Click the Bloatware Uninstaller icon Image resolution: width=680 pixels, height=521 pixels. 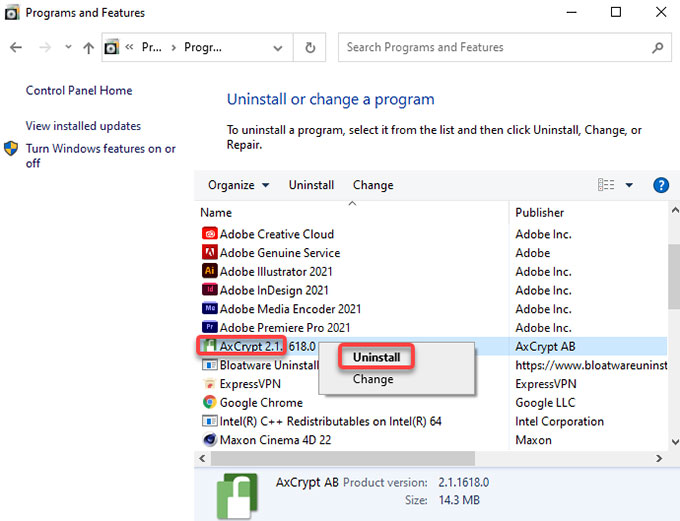point(209,365)
